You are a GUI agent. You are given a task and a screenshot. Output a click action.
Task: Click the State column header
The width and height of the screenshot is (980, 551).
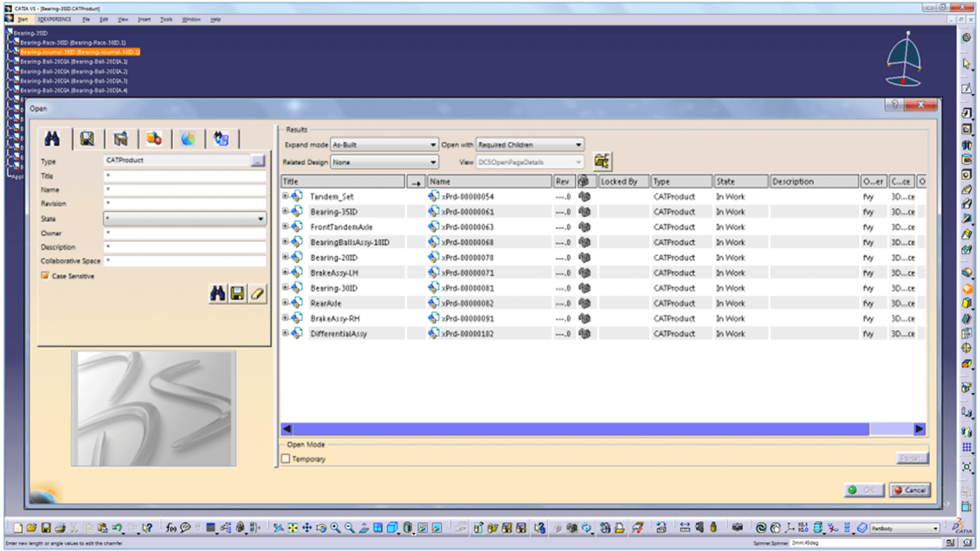(x=741, y=181)
